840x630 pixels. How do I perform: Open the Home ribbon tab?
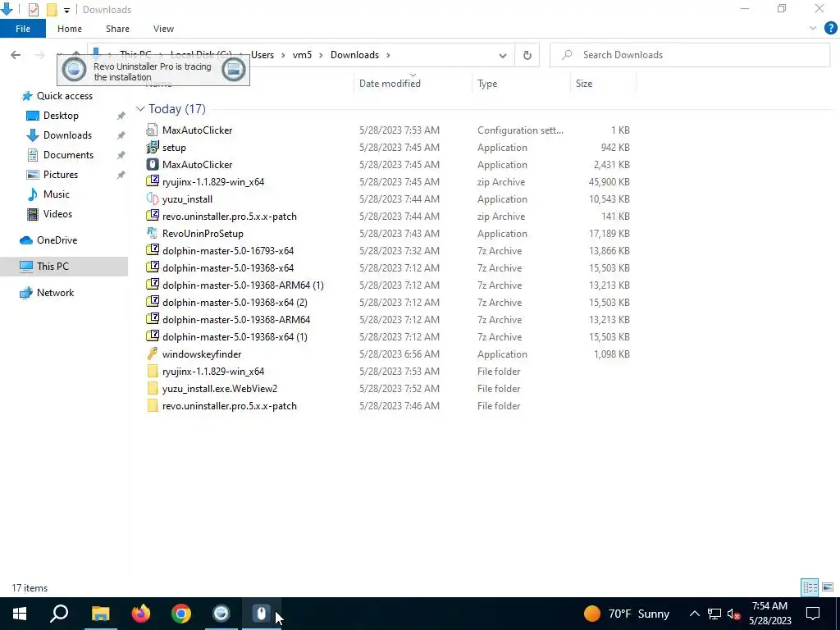[70, 29]
